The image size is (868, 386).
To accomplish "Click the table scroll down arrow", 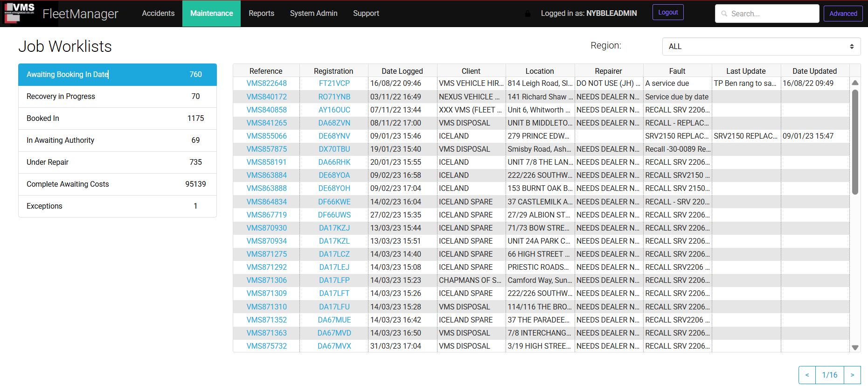I will pos(855,347).
